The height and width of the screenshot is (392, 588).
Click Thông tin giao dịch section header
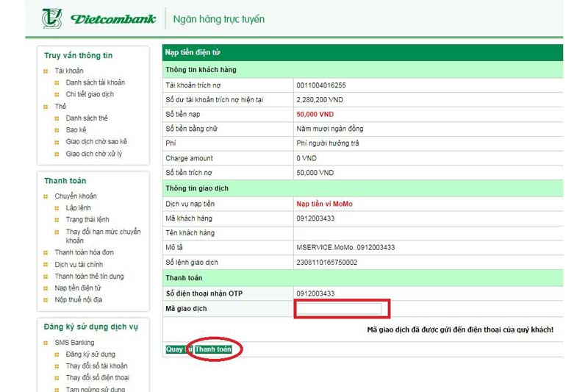[x=362, y=188]
